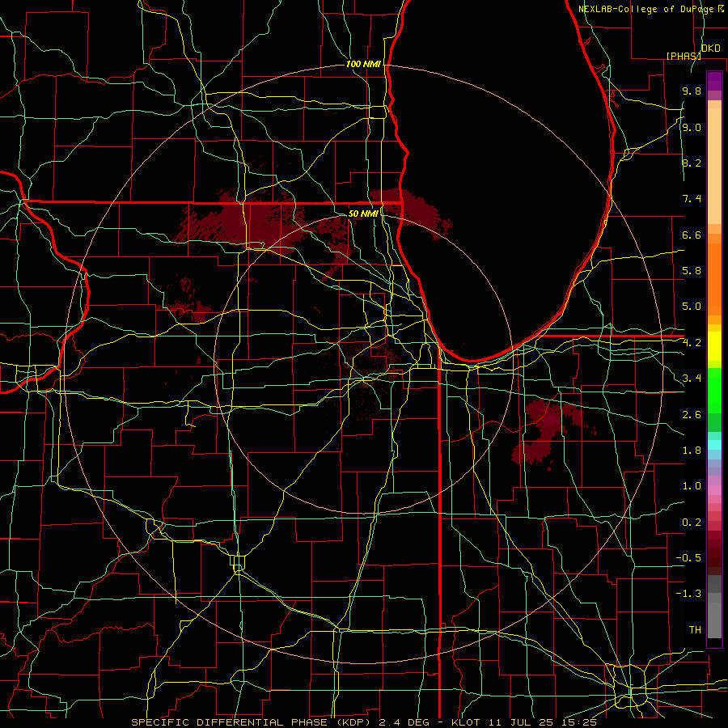The height and width of the screenshot is (728, 728).
Task: Click the 4.2 scale value
Action: [692, 343]
